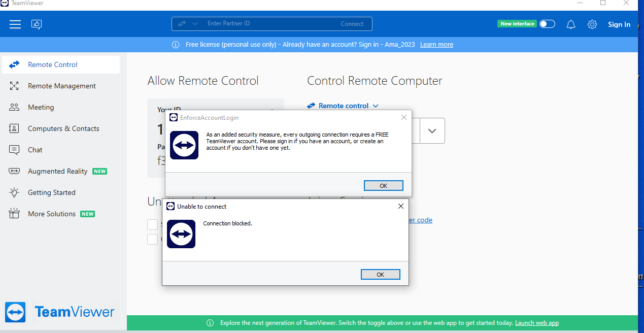This screenshot has width=644, height=333.
Task: Click the feedback icon beside the hamburger menu
Action: (37, 24)
